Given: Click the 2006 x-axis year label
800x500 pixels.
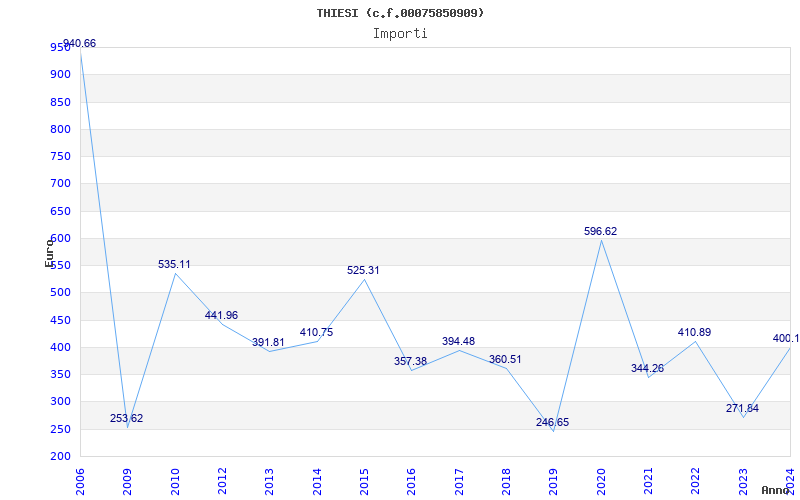Looking at the screenshot, I should (80, 481).
